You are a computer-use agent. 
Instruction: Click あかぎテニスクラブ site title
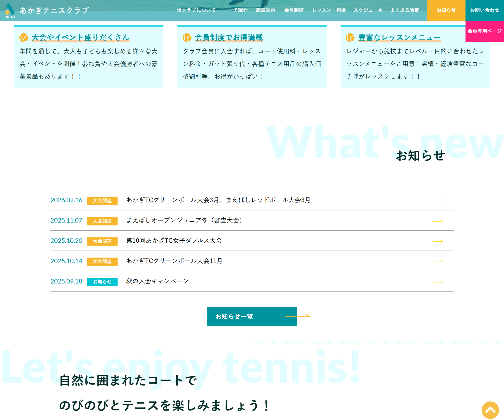54,10
